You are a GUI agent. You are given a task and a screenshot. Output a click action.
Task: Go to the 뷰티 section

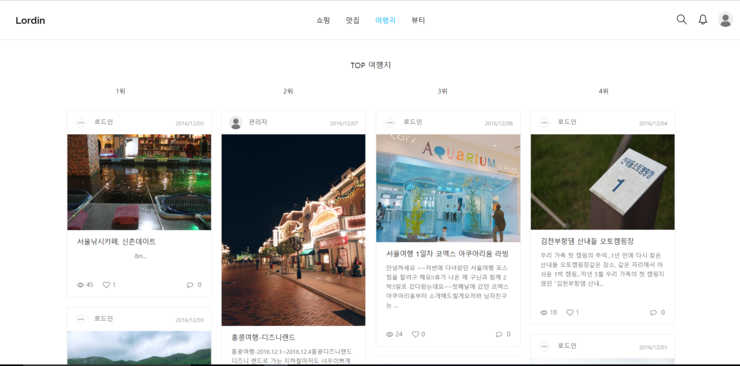418,20
